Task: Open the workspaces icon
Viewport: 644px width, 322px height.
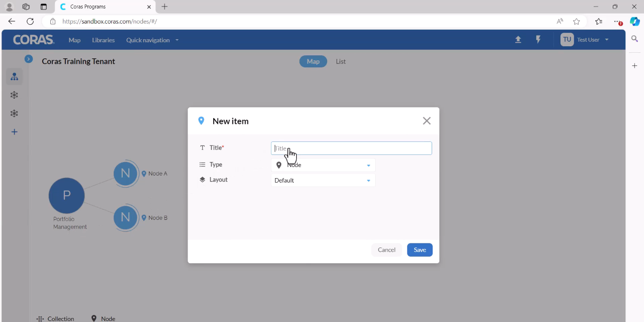Action: pos(26,7)
